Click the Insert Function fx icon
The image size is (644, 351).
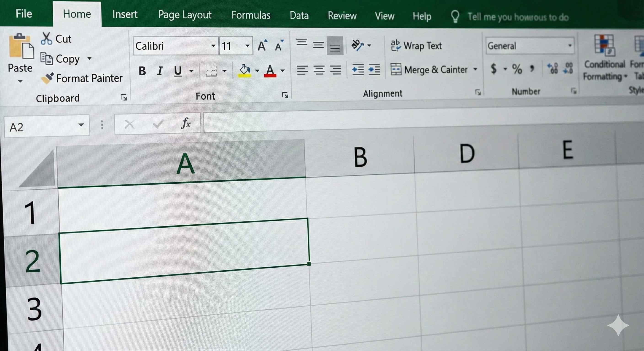[x=186, y=123]
